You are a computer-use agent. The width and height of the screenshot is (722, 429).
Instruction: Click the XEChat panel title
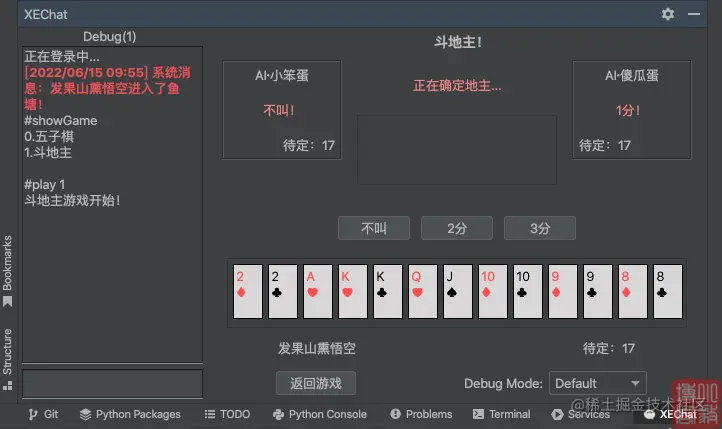coord(46,14)
